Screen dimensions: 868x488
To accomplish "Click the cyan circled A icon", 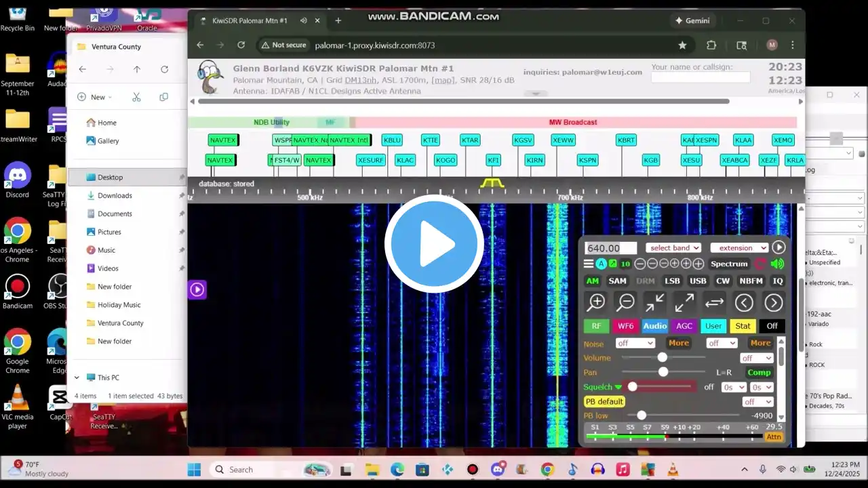I will [x=601, y=264].
